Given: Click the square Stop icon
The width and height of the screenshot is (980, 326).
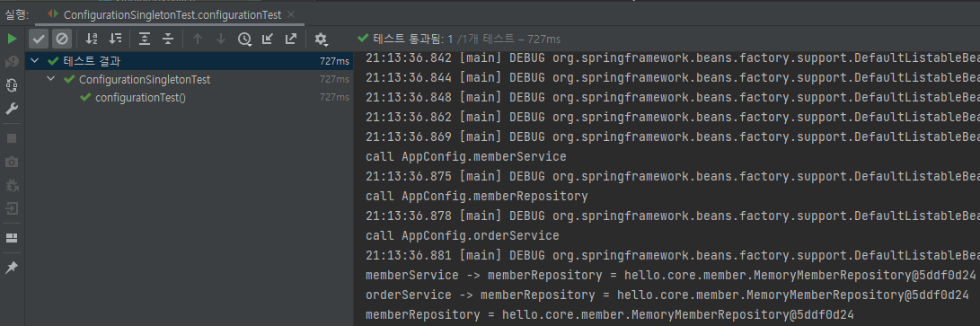Looking at the screenshot, I should (12, 138).
